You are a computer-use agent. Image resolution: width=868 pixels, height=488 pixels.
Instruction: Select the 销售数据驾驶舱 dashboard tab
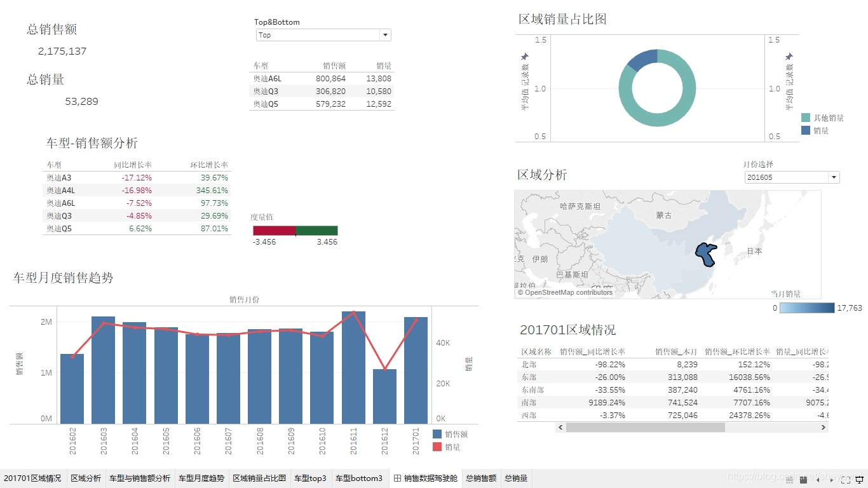click(x=425, y=478)
